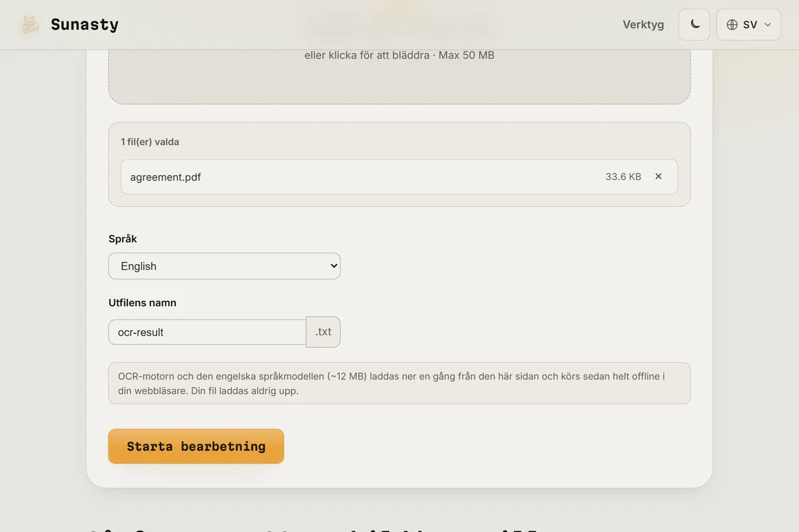Click the 33.6 KB file size text
This screenshot has width=799, height=532.
(622, 176)
